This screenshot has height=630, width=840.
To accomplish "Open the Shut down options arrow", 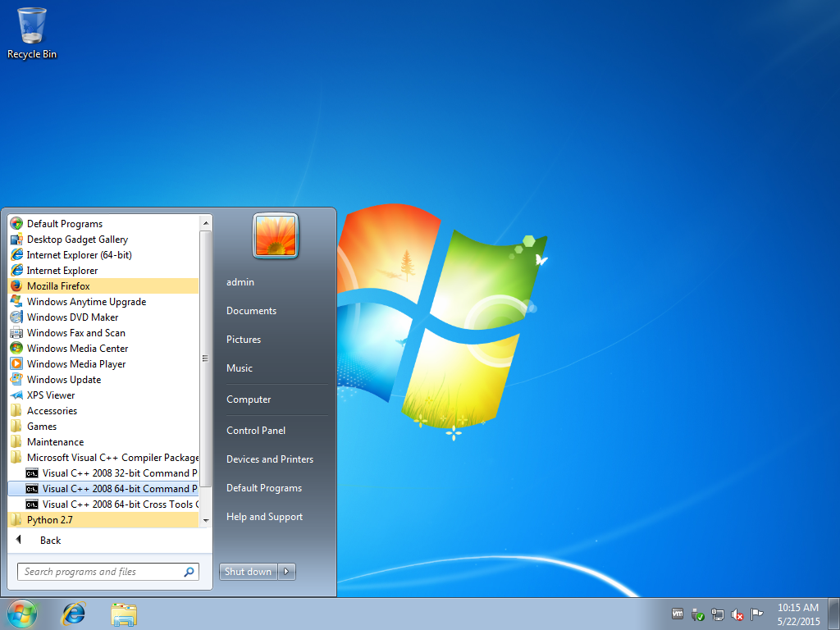I will (286, 572).
